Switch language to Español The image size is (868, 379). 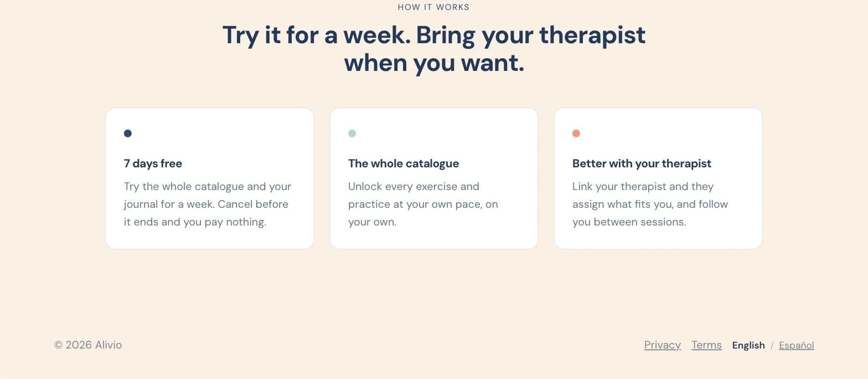pos(796,346)
